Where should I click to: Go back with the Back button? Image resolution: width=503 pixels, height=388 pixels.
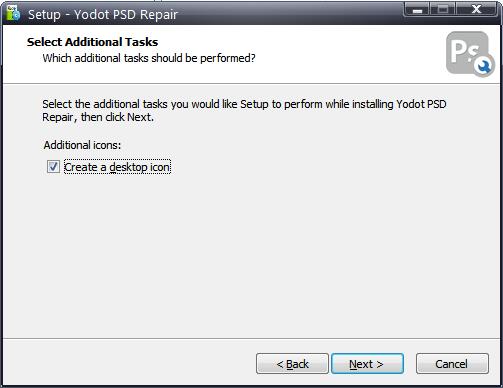(x=292, y=364)
